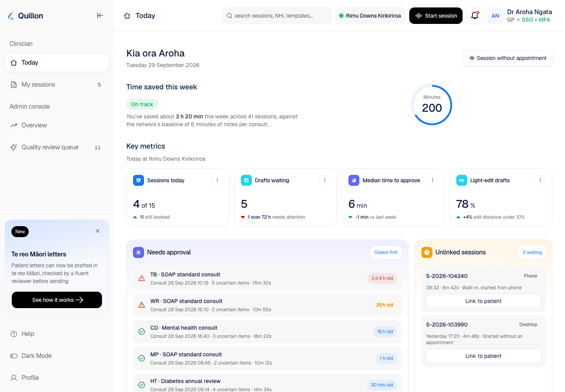
Task: Open the Help page
Action: [x=57, y=334]
